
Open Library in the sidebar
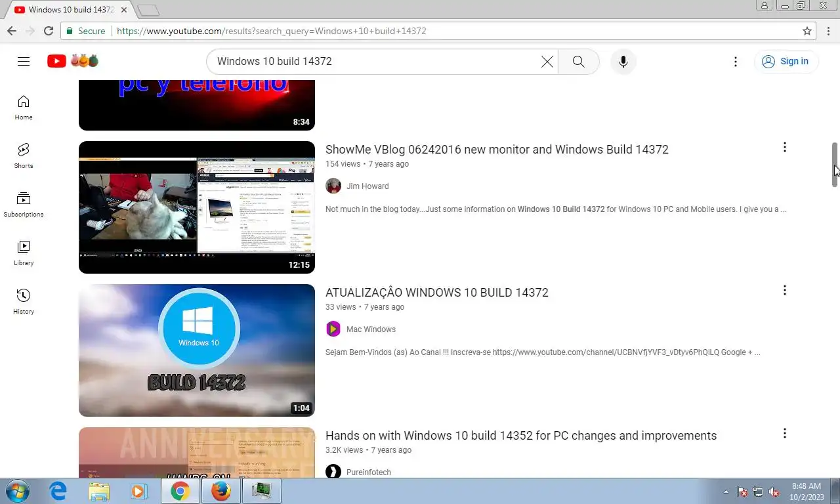point(24,253)
